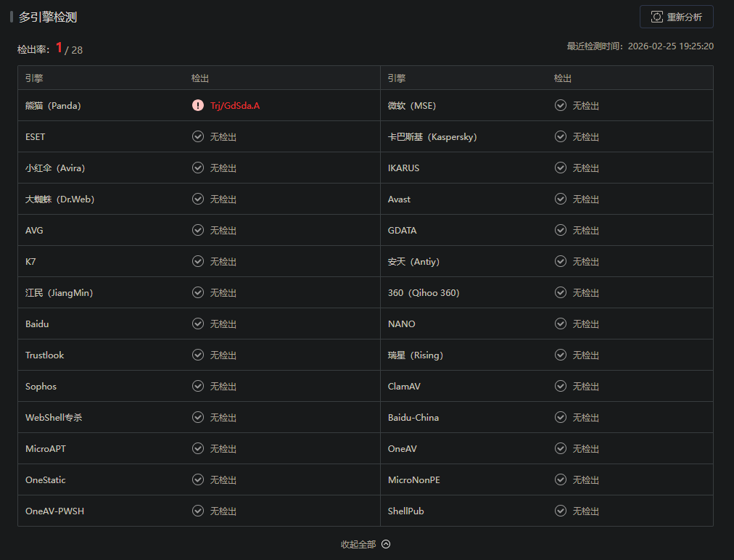Click the 重新分析 button

[x=677, y=17]
